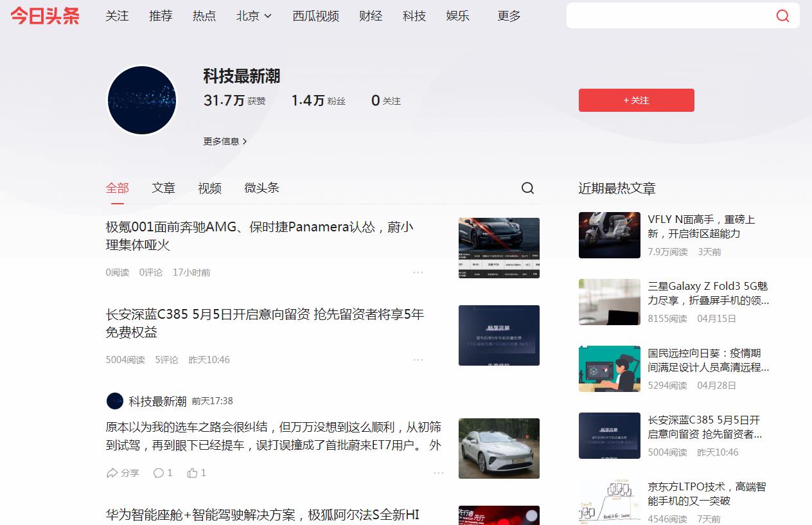
Task: Open article 极氪001面前奔驰AMG
Action: click(260, 236)
